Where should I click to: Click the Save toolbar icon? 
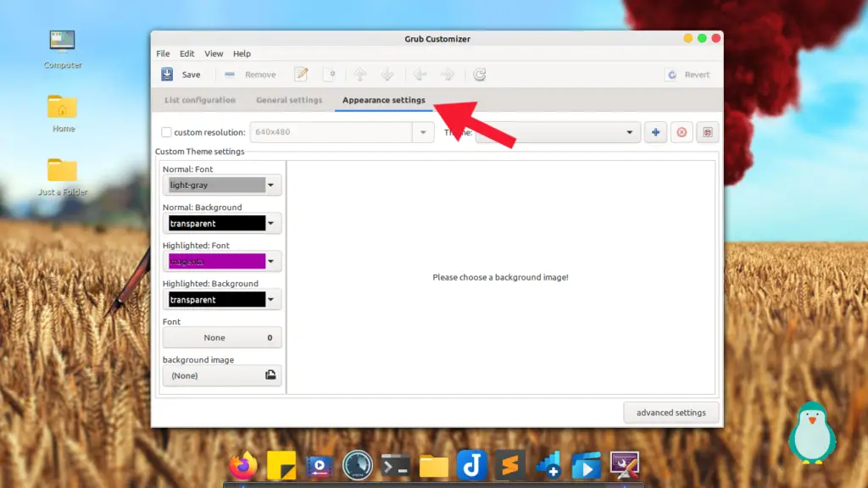pyautogui.click(x=167, y=75)
